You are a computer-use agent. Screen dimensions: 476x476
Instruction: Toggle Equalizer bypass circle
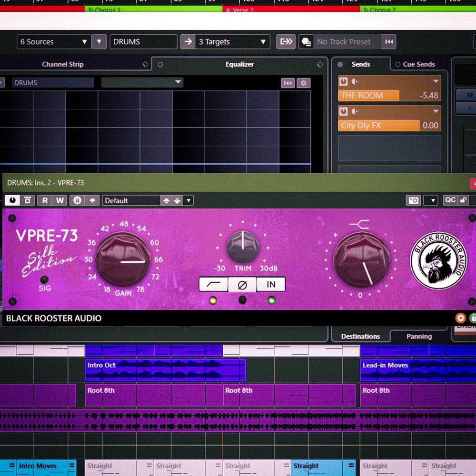160,64
